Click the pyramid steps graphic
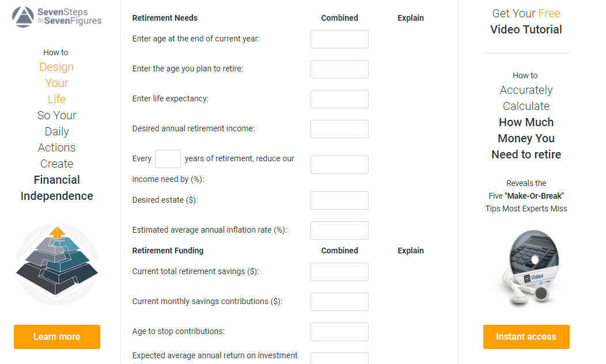The width and height of the screenshot is (606, 364). [57, 264]
